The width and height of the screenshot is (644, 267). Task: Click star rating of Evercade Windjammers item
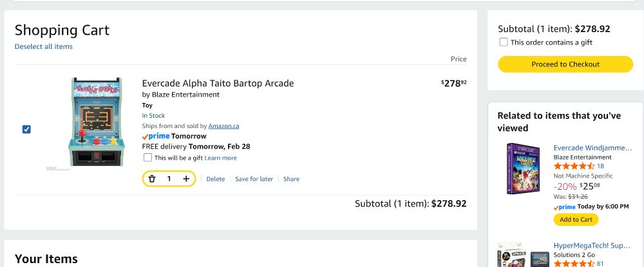click(x=574, y=167)
